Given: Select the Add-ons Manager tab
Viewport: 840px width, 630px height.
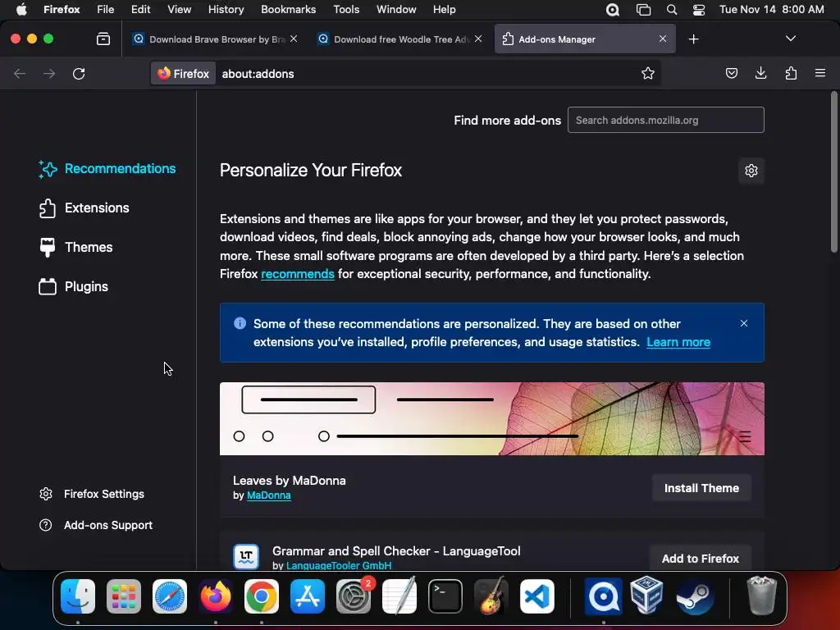Looking at the screenshot, I should (x=584, y=39).
